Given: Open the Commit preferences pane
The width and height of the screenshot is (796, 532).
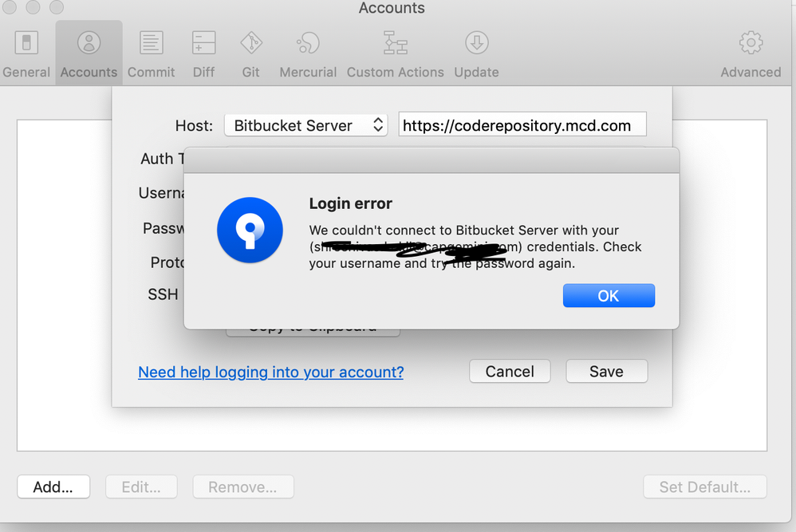Looking at the screenshot, I should click(x=152, y=53).
